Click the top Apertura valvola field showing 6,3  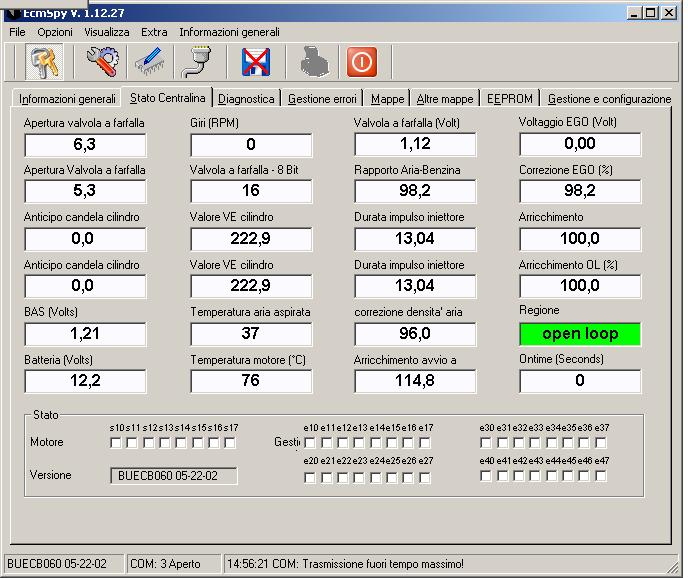85,144
